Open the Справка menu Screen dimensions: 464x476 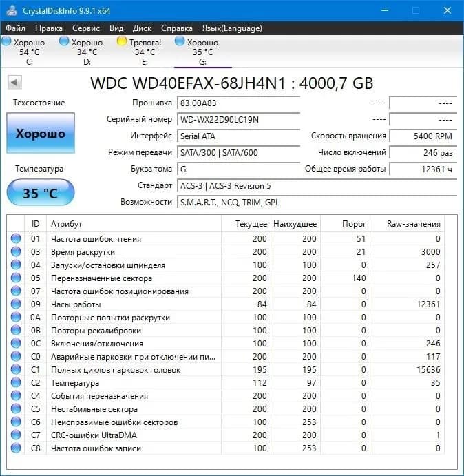177,28
